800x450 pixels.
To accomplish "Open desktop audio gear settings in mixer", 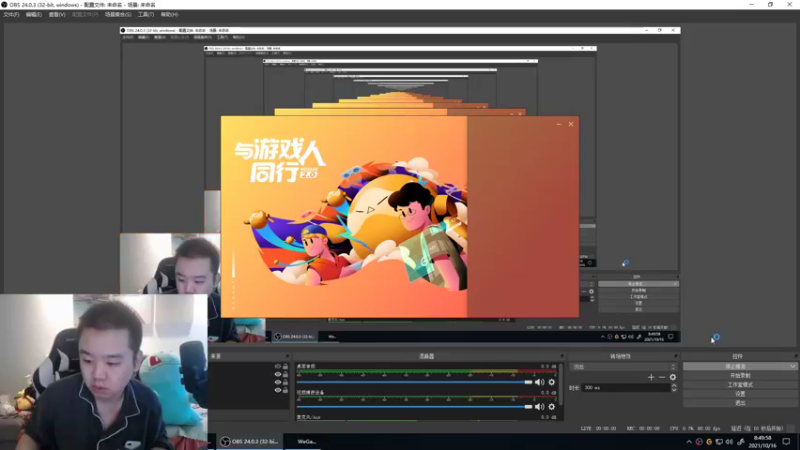I will pos(552,382).
